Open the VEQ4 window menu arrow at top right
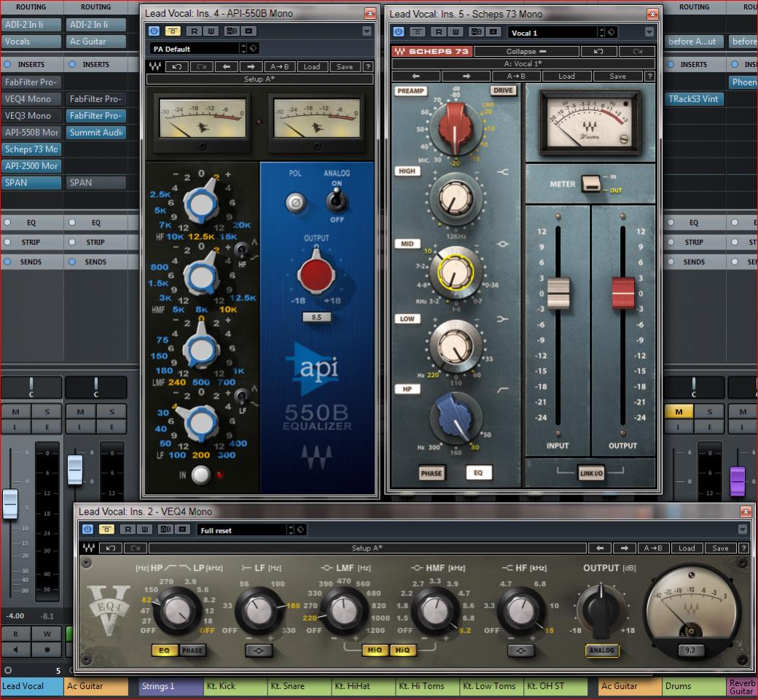 click(743, 529)
